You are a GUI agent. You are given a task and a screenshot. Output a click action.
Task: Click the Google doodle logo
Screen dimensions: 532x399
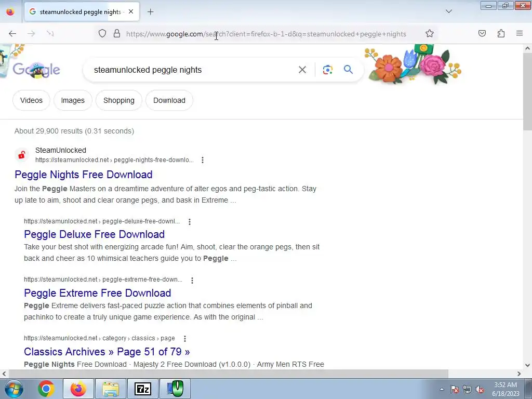[x=36, y=70]
